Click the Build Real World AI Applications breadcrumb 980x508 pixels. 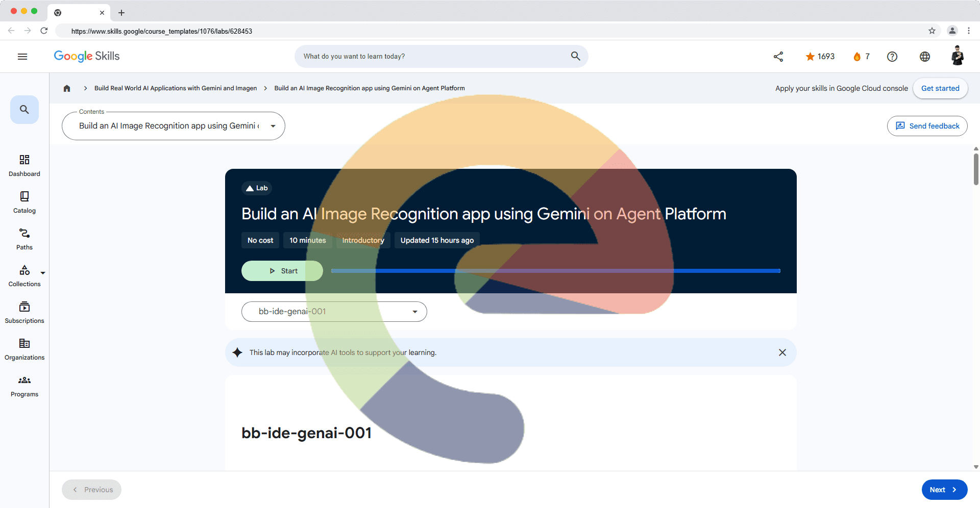176,88
